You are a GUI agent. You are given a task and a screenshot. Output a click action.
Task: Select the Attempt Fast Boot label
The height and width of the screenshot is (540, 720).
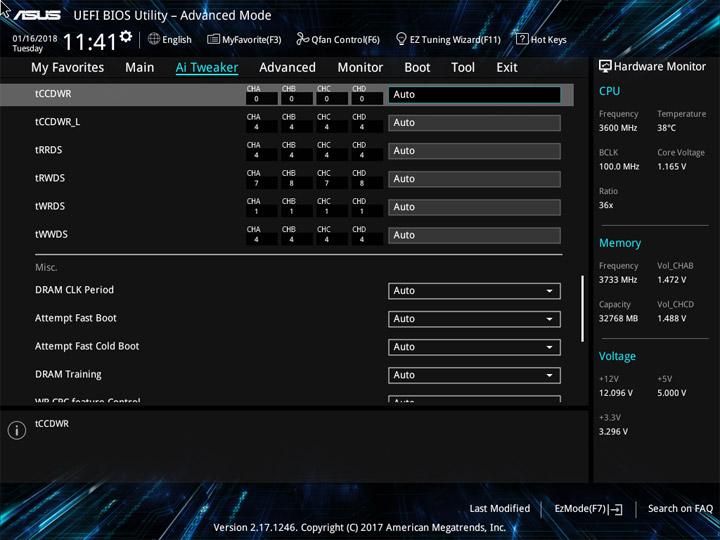coord(76,318)
